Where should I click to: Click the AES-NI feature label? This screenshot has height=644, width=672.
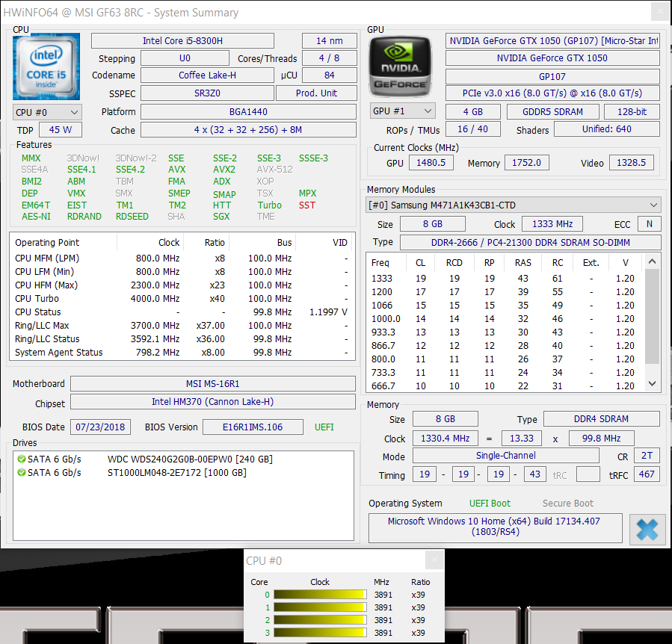(36, 217)
